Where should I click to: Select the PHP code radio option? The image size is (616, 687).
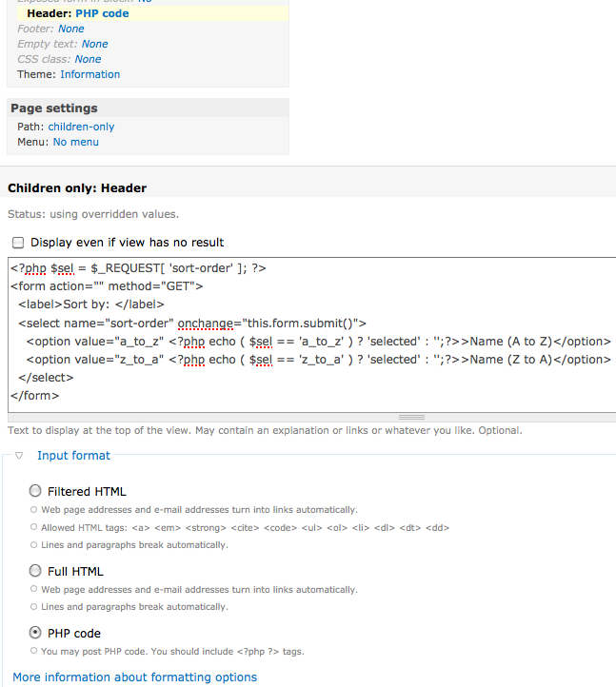click(36, 633)
